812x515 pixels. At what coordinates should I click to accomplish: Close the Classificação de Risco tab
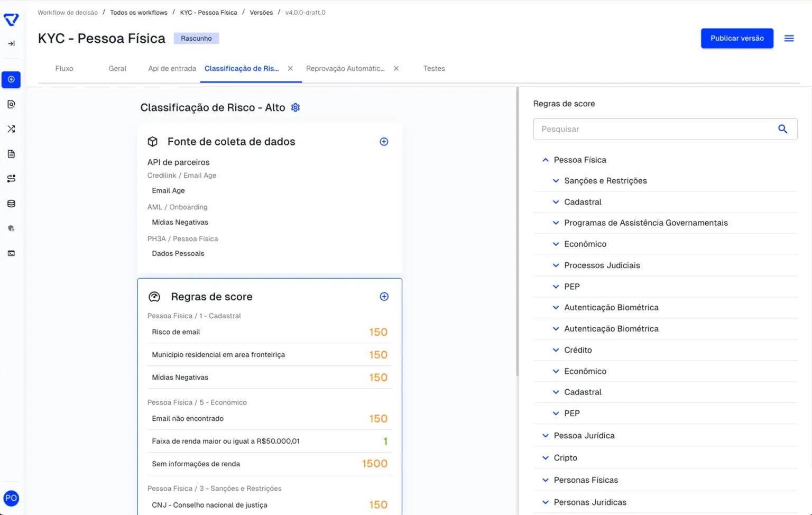[x=290, y=69]
